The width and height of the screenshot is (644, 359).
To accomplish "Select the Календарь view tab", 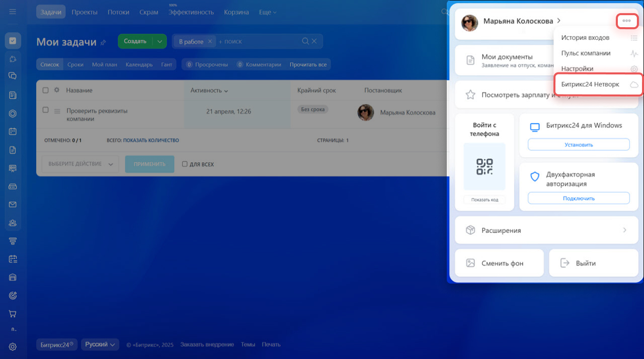I will click(x=139, y=64).
